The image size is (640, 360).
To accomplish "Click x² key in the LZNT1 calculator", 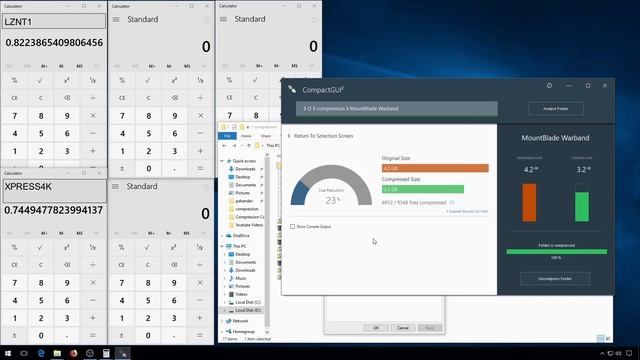I will (67, 80).
